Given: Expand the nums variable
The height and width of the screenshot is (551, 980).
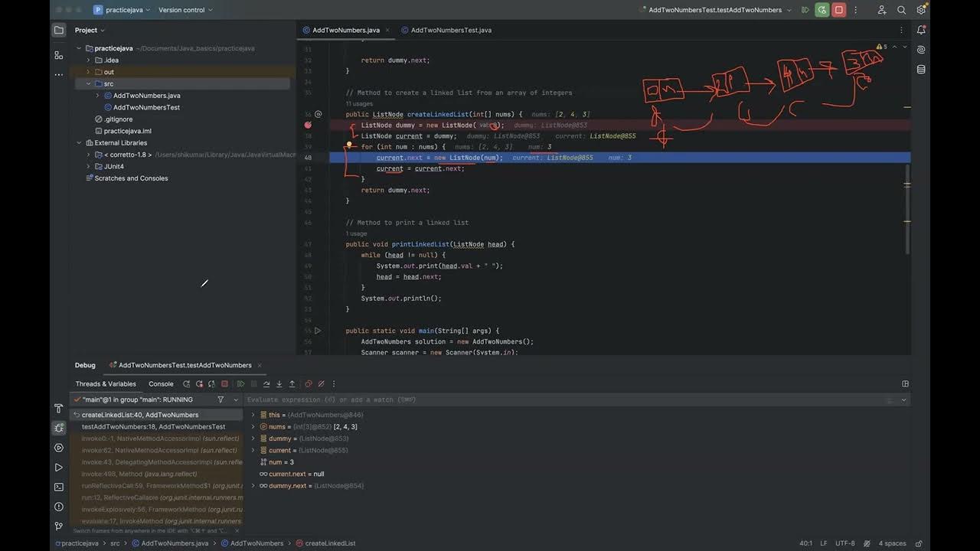Looking at the screenshot, I should (253, 426).
